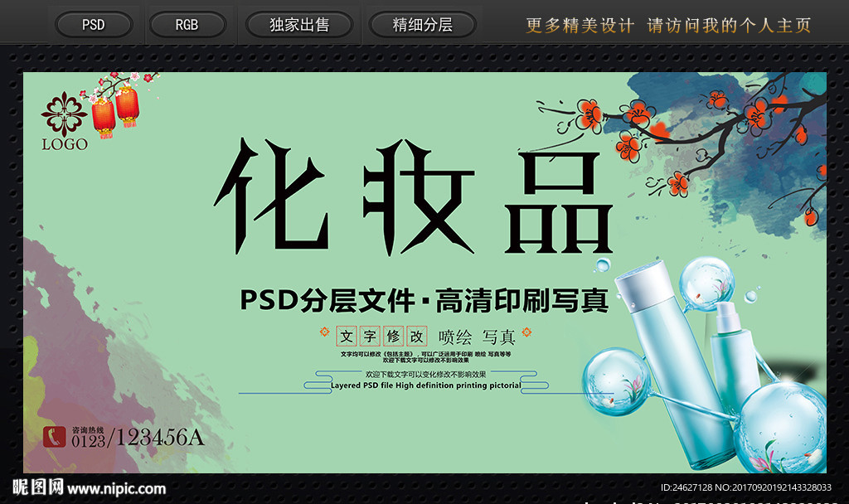Click the ID:24627128 number text

click(686, 487)
